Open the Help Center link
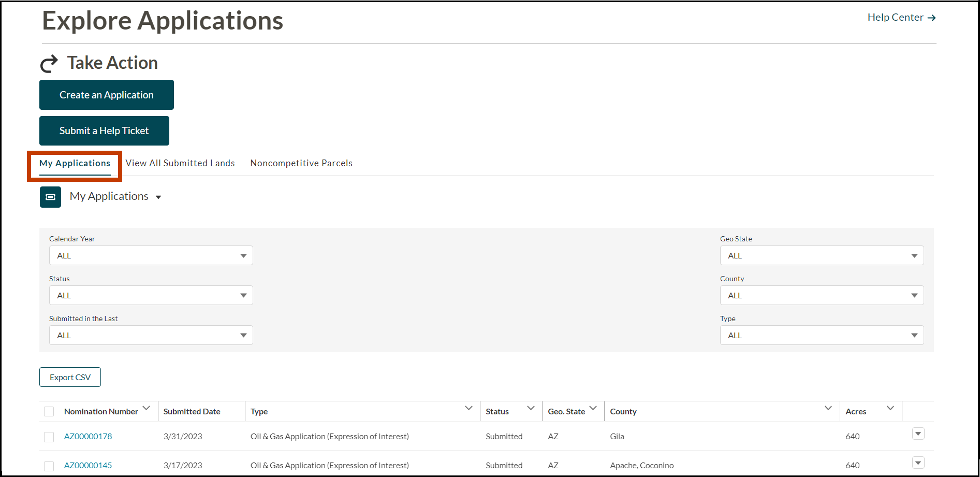The image size is (980, 477). [x=901, y=18]
